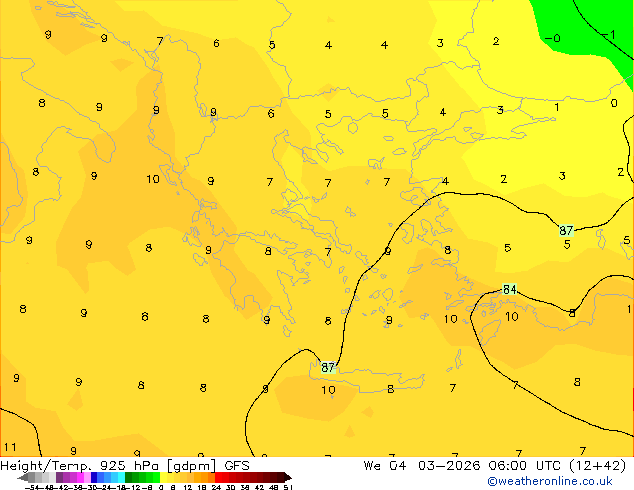Click the 10 value directly below the 84 label

(512, 317)
